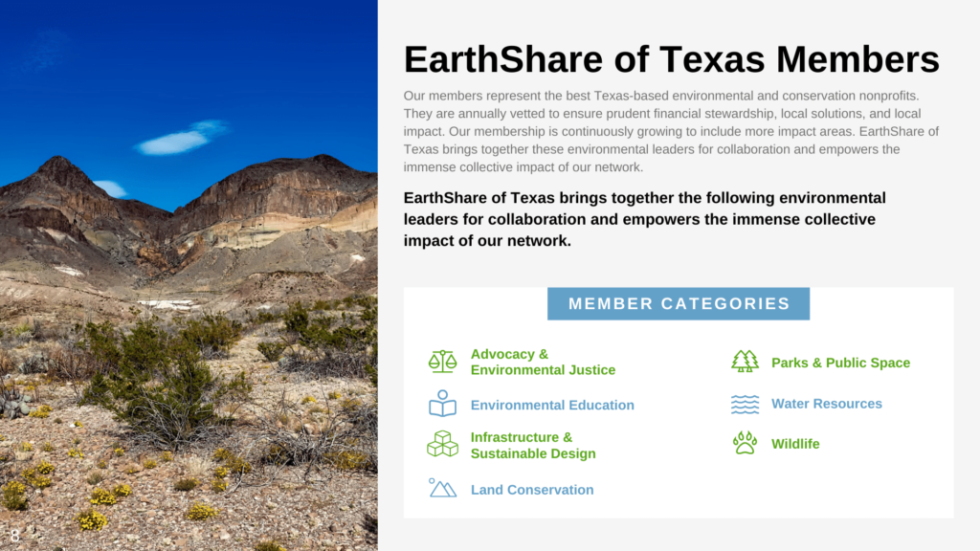Select the paw print Wildlife icon
Viewport: 980px width, 551px height.
(746, 443)
